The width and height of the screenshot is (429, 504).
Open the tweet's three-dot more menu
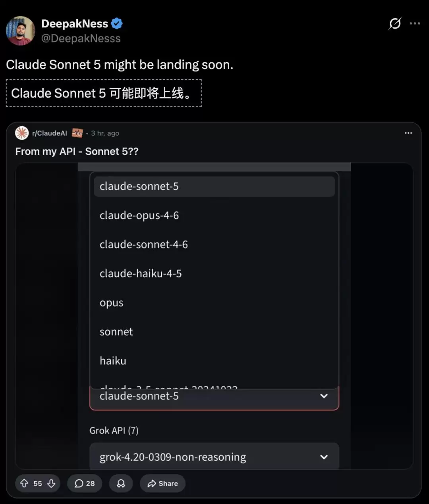point(415,24)
